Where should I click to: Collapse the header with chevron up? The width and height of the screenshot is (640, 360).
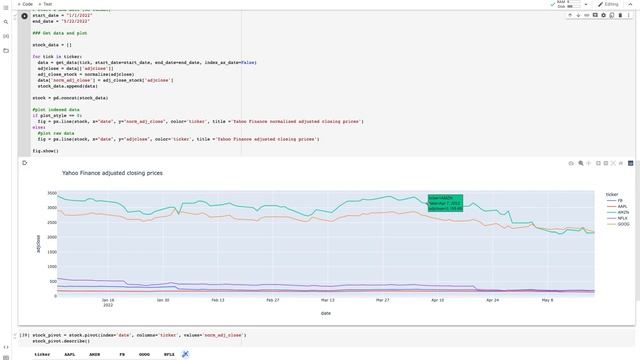630,4
